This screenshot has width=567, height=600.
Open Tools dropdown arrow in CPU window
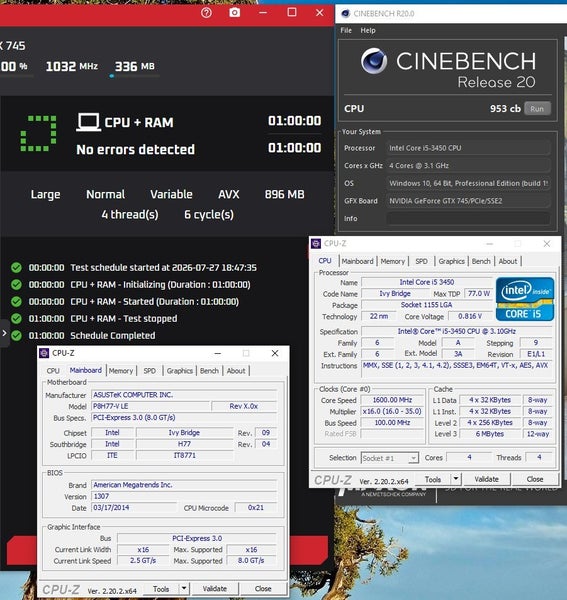click(x=456, y=479)
